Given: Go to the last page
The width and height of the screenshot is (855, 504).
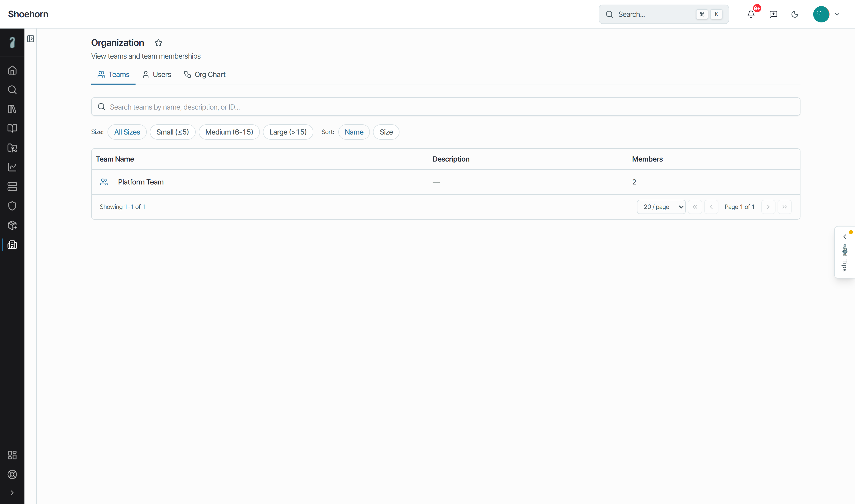Looking at the screenshot, I should point(784,207).
